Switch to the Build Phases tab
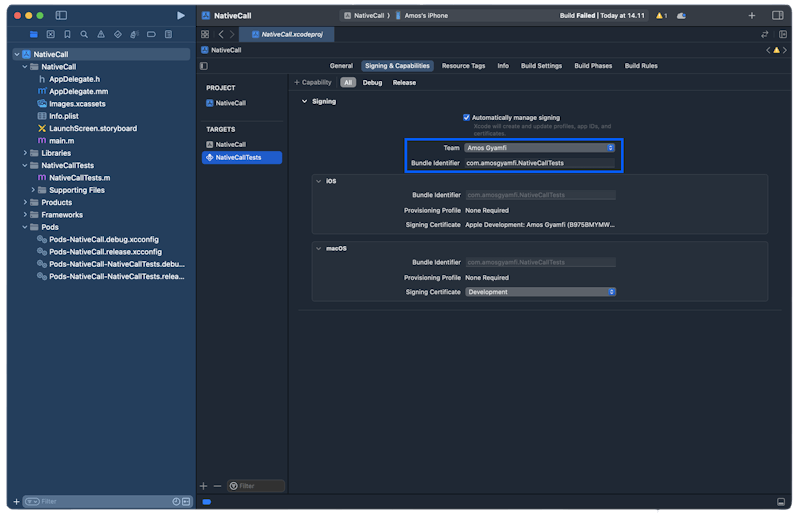The height and width of the screenshot is (516, 800). (593, 66)
